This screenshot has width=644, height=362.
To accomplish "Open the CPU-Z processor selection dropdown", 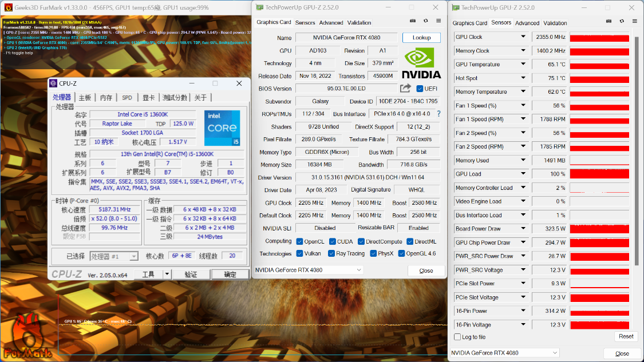I will point(134,257).
